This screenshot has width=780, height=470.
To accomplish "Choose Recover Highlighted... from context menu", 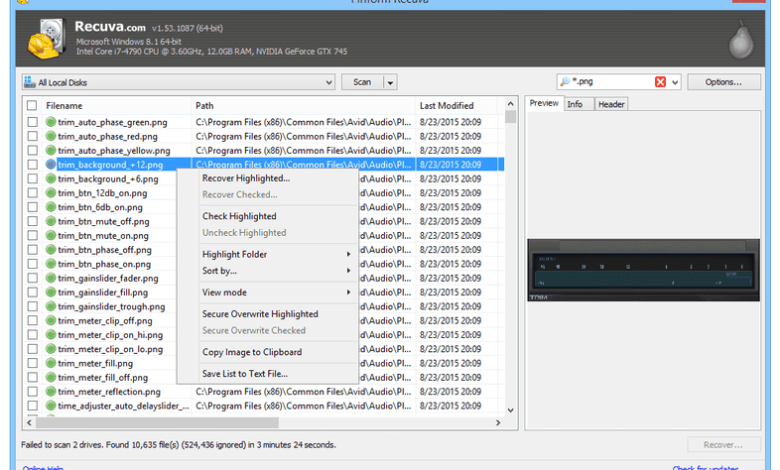I will click(x=246, y=178).
